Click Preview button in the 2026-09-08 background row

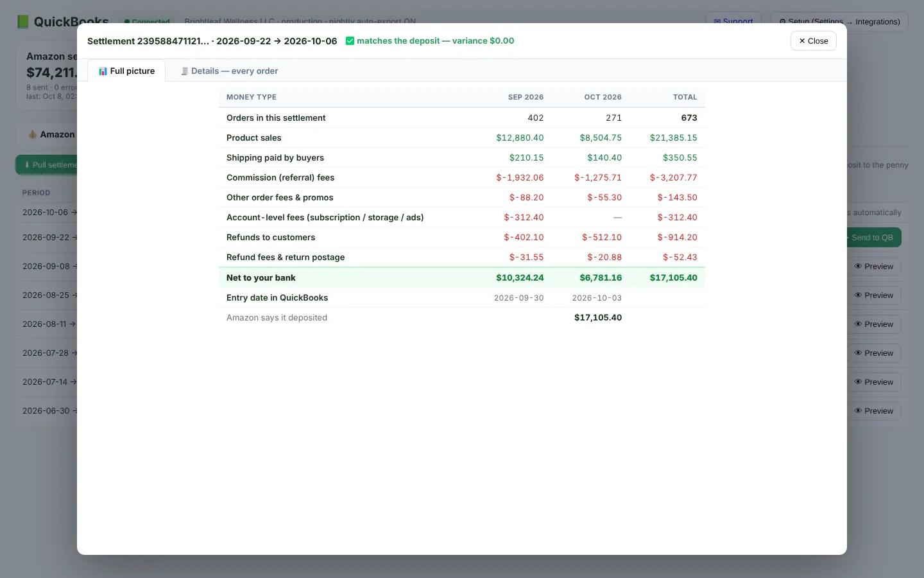click(873, 267)
